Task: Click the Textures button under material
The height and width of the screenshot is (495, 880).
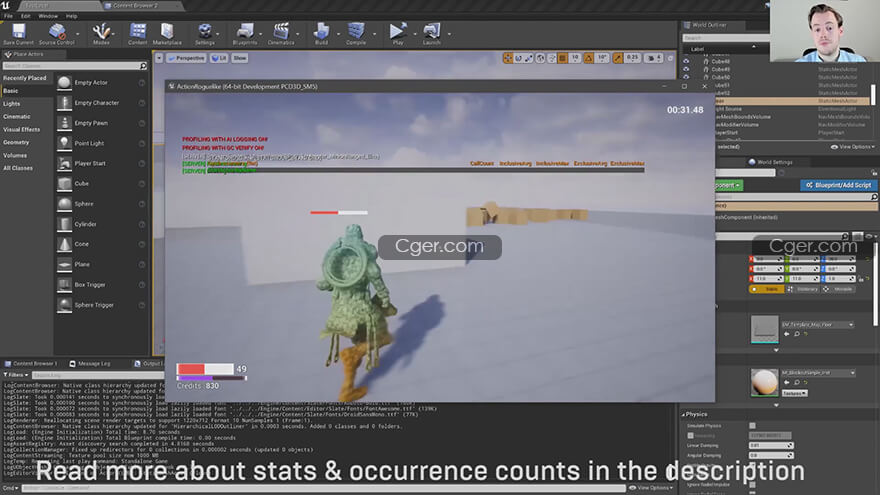Action: [794, 393]
